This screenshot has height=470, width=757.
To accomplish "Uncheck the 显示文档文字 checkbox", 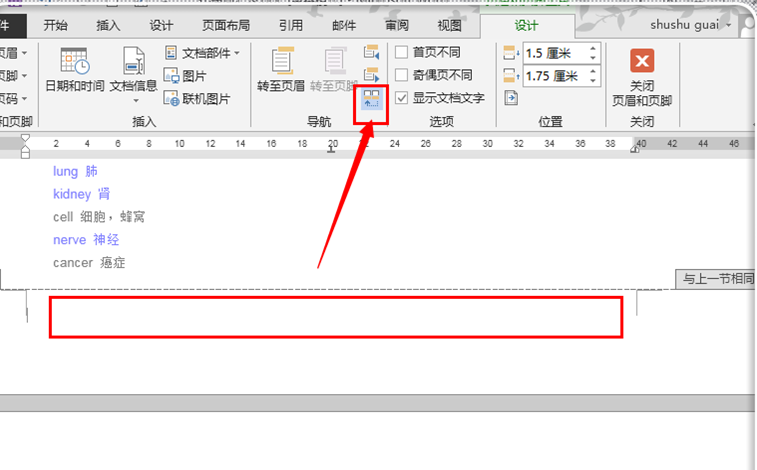I will (402, 98).
